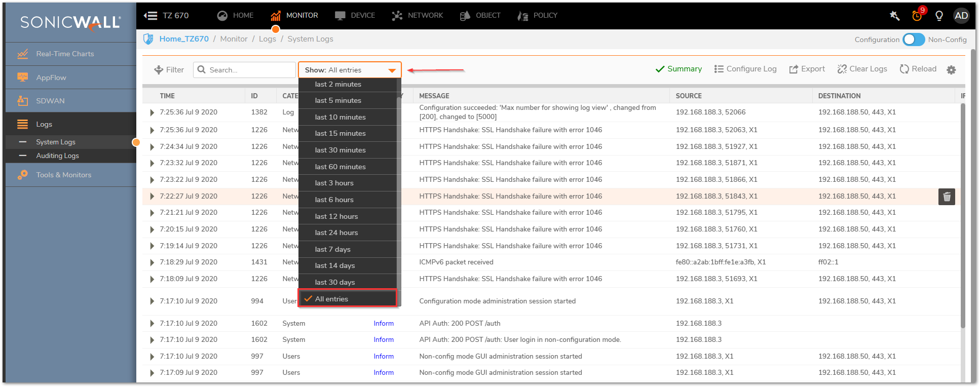This screenshot has height=387, width=980.
Task: Toggle Configuration / Non-Config mode switch
Action: tap(914, 40)
